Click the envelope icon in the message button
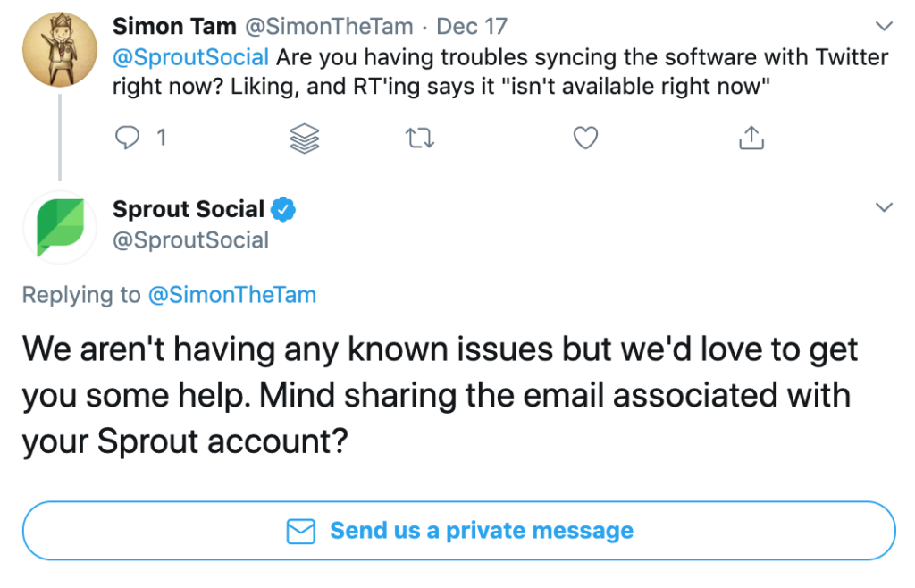This screenshot has width=915, height=588. click(301, 531)
